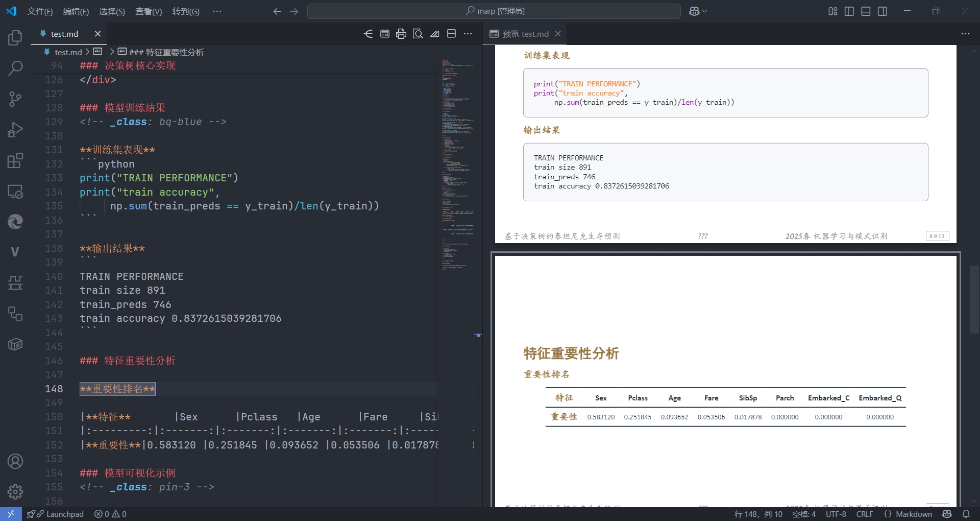Toggle the secondary side bar visibility
The image size is (980, 521).
883,11
